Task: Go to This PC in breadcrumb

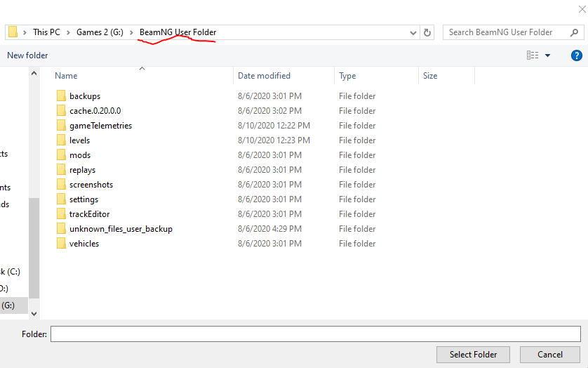Action: click(x=46, y=32)
